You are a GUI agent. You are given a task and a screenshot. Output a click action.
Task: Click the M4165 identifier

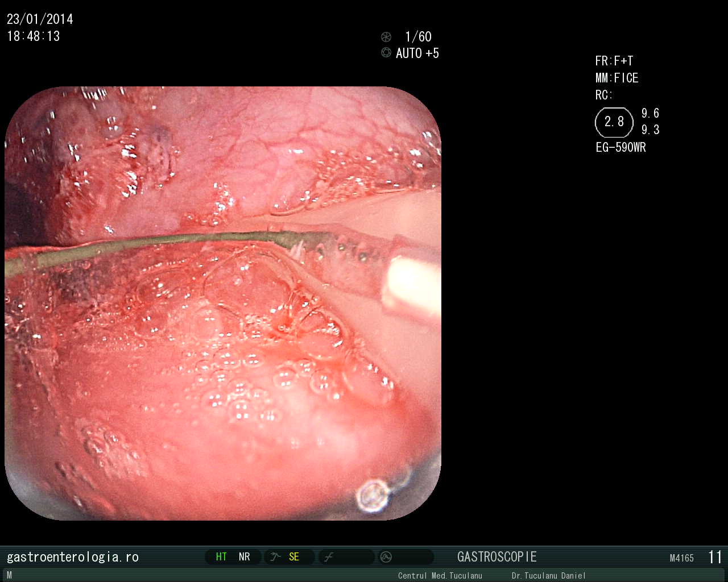682,558
